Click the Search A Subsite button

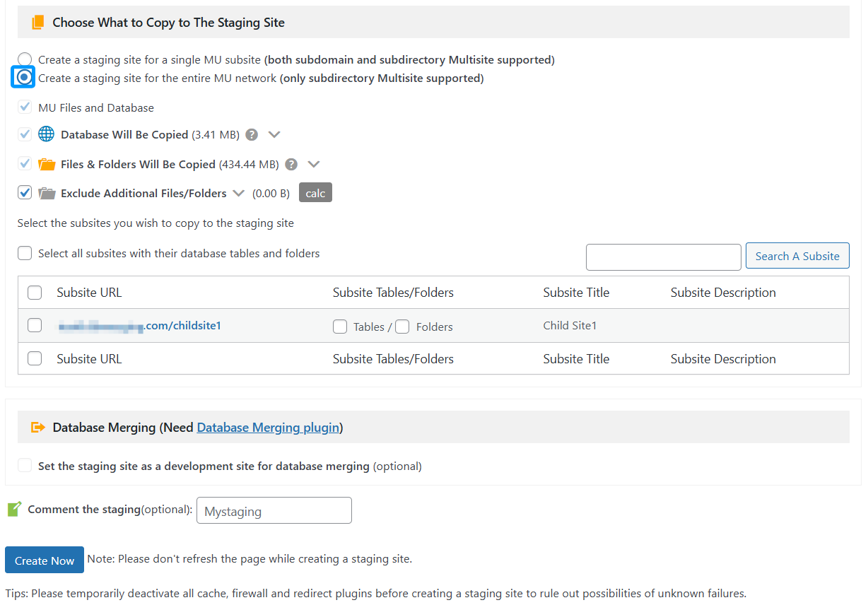click(x=797, y=256)
